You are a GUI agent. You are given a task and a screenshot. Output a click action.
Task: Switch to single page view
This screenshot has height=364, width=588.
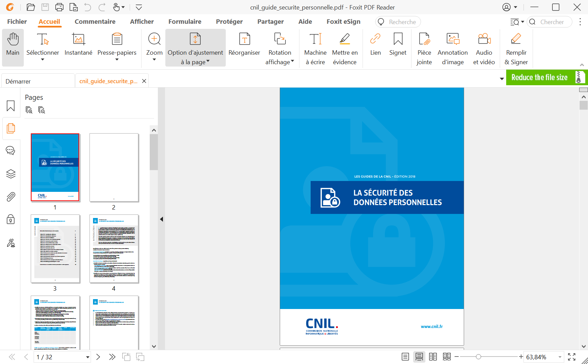coord(405,357)
